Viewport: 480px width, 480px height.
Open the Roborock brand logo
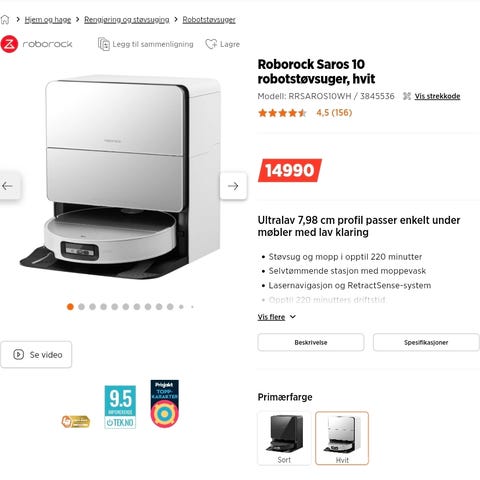pyautogui.click(x=36, y=44)
